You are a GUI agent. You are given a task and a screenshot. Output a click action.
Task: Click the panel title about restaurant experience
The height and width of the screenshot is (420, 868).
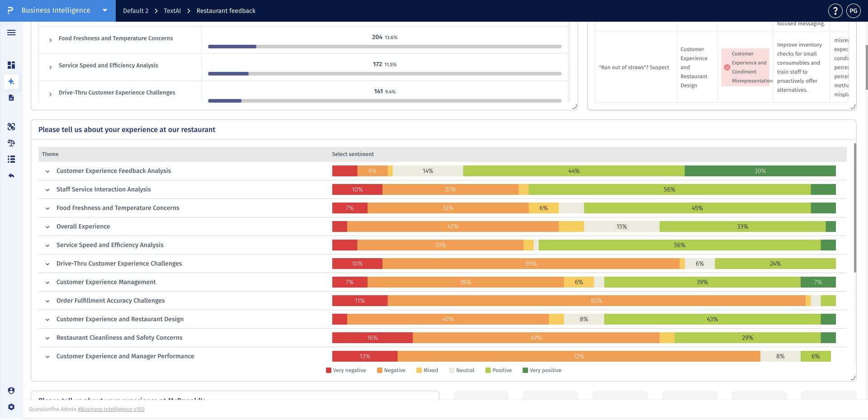(127, 130)
